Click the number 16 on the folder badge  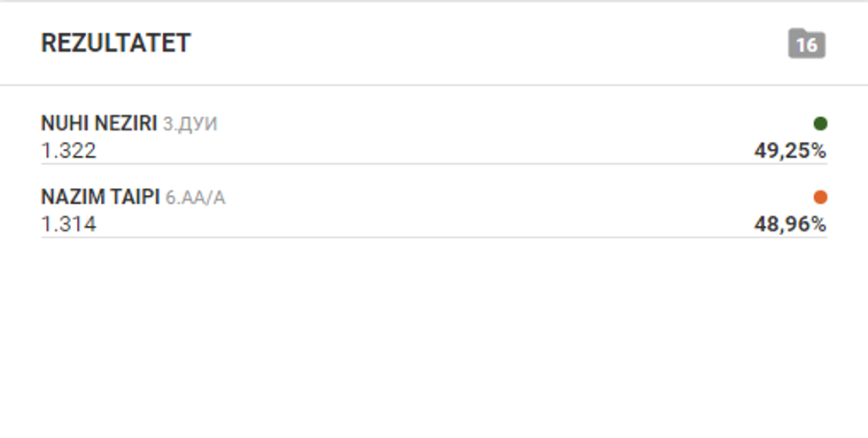tap(806, 45)
